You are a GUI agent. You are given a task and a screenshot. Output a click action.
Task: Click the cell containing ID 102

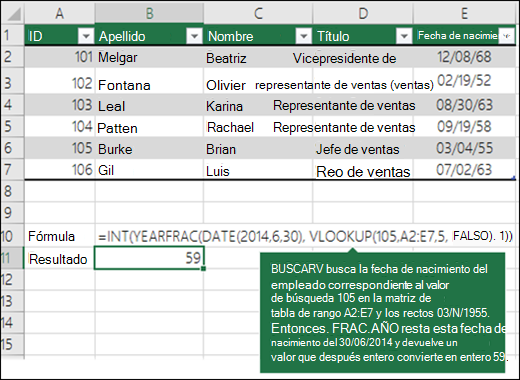point(60,81)
